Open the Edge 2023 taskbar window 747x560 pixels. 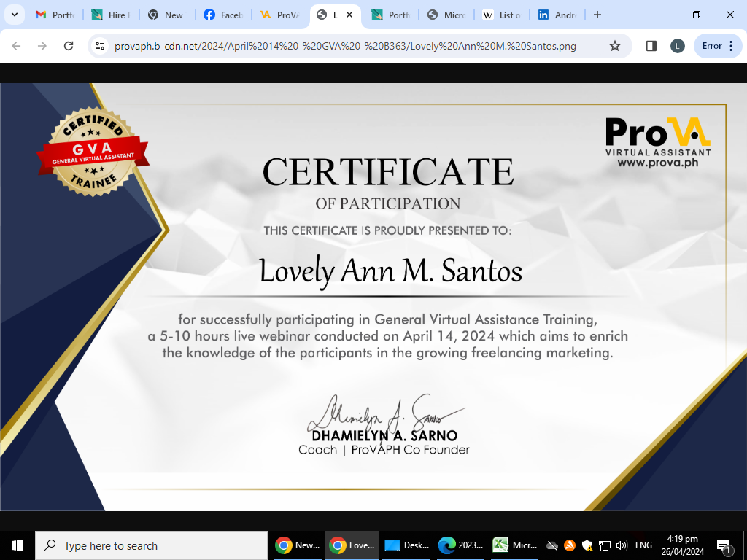click(461, 545)
